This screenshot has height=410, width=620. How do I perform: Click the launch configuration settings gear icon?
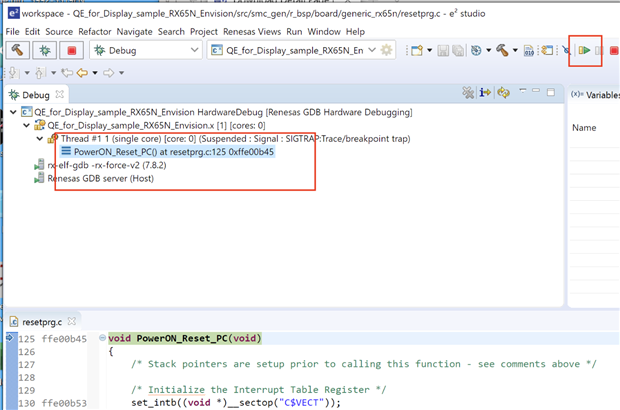click(387, 50)
